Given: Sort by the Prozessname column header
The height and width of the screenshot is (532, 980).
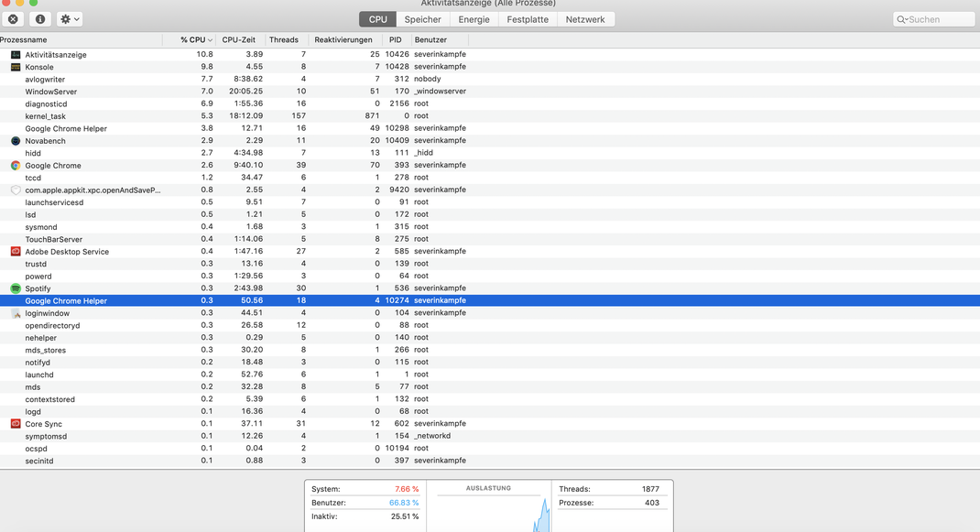Looking at the screenshot, I should [82, 40].
